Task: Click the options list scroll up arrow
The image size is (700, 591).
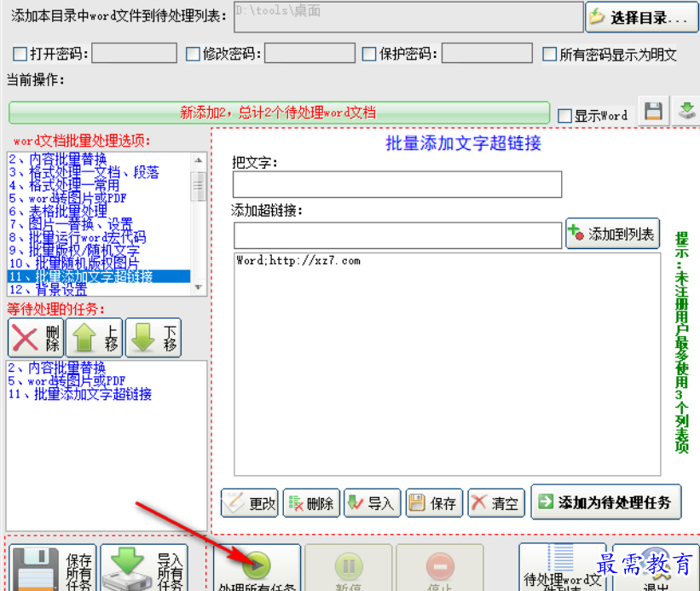Action: 198,160
